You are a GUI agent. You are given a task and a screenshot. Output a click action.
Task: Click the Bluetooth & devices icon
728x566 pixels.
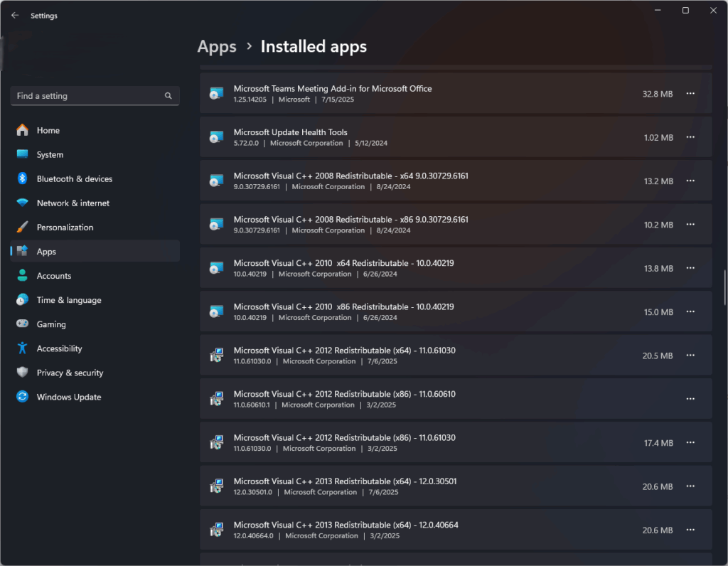(23, 178)
